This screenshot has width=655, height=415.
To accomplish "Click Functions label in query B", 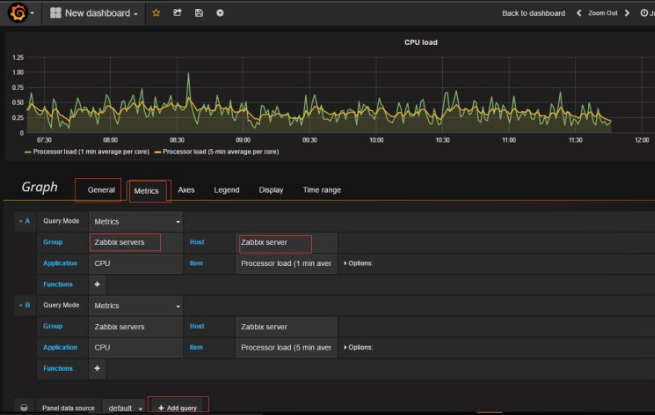I will [58, 368].
